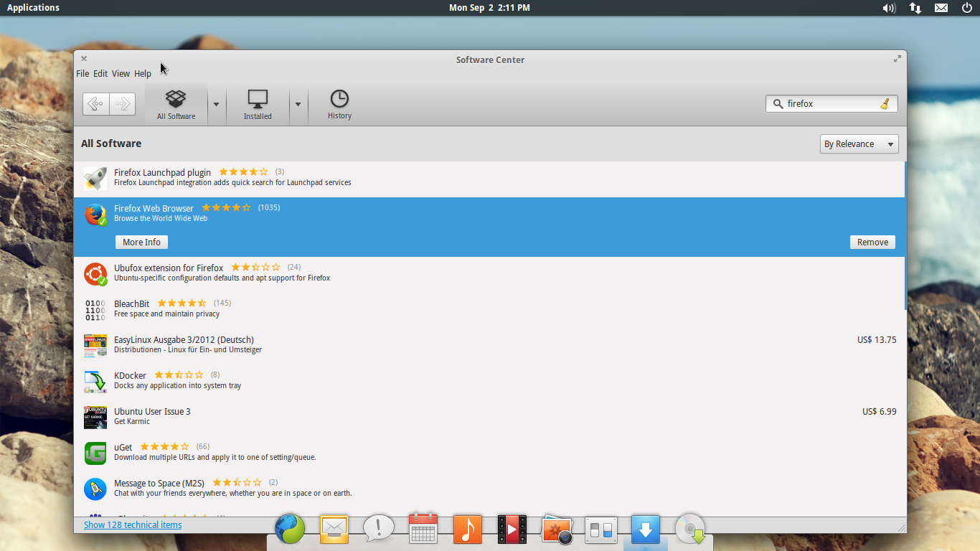Expand the Installed dropdown arrow

click(x=298, y=104)
